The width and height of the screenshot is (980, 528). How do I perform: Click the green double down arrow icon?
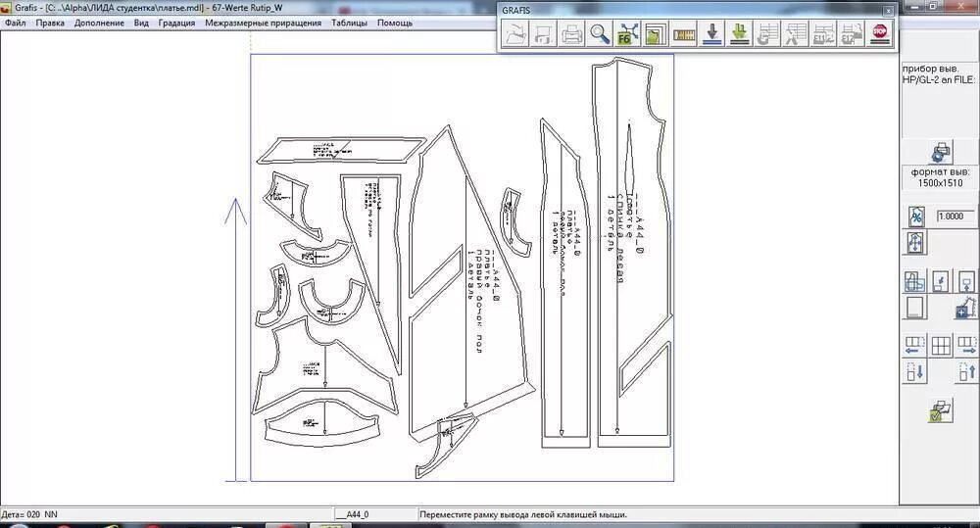[x=739, y=33]
